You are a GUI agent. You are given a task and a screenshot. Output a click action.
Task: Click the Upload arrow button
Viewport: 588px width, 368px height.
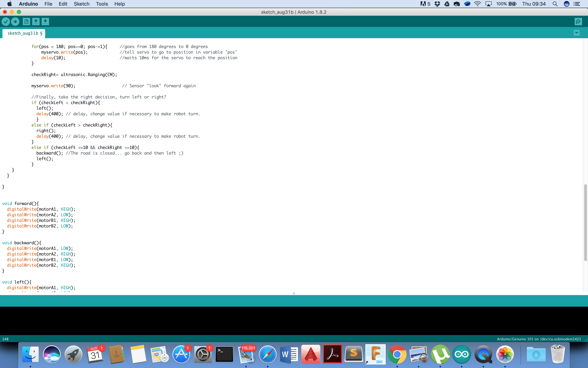tap(15, 22)
